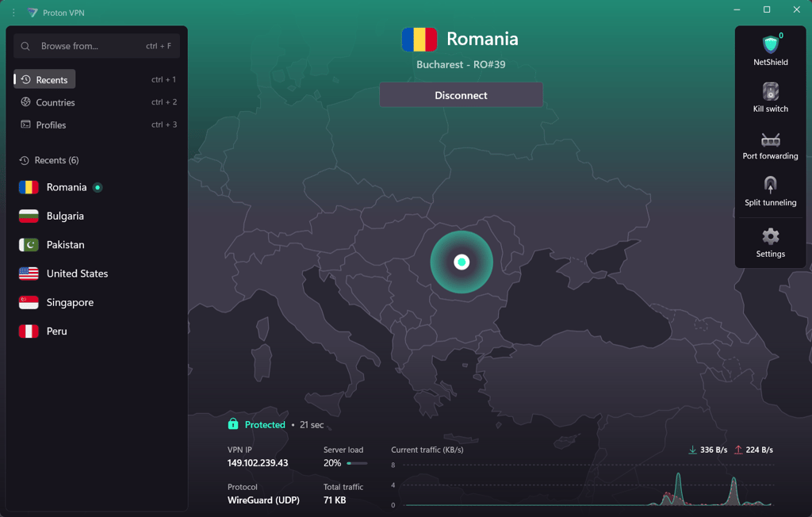Image resolution: width=812 pixels, height=517 pixels.
Task: Click the Pakistan flag icon
Action: (29, 244)
